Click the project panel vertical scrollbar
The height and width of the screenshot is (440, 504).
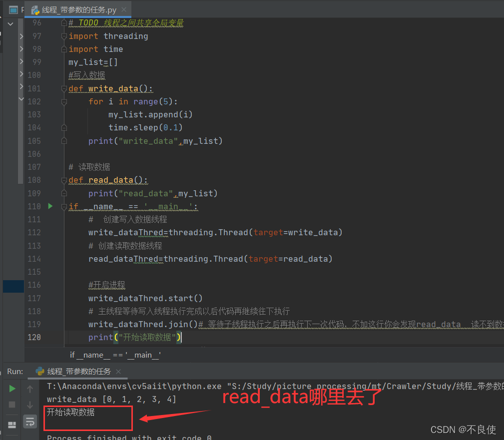20,101
